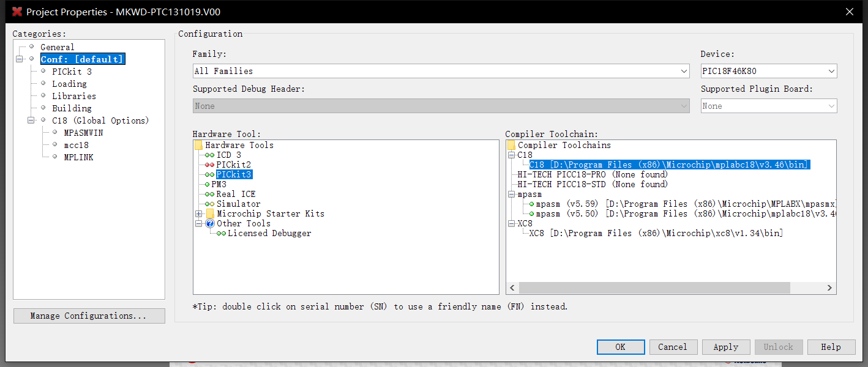This screenshot has width=868, height=367.
Task: Select the General category
Action: click(58, 47)
